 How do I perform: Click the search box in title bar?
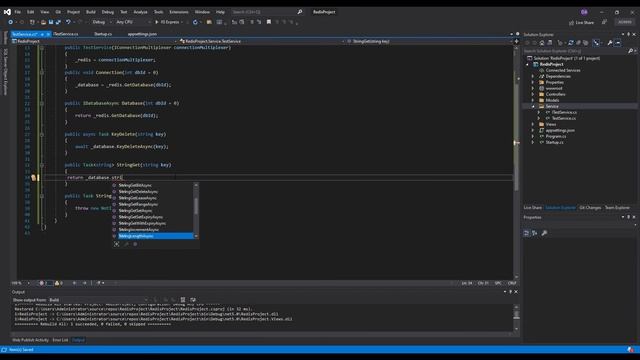point(267,12)
